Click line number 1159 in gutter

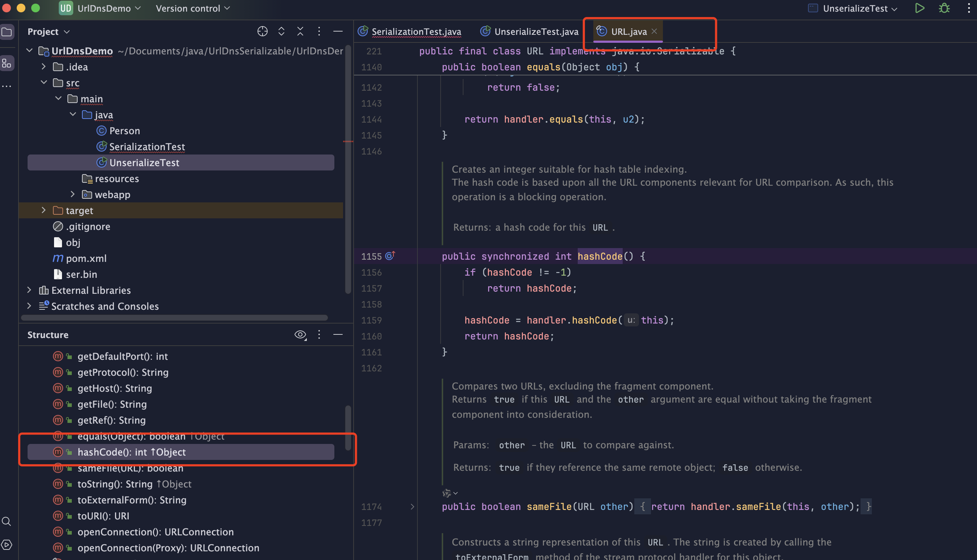click(x=371, y=320)
